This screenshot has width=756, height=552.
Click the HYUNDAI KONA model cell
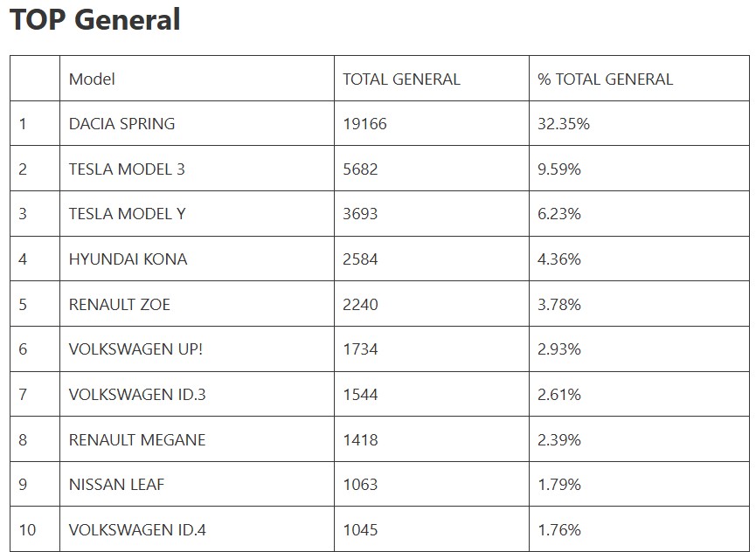pos(128,259)
